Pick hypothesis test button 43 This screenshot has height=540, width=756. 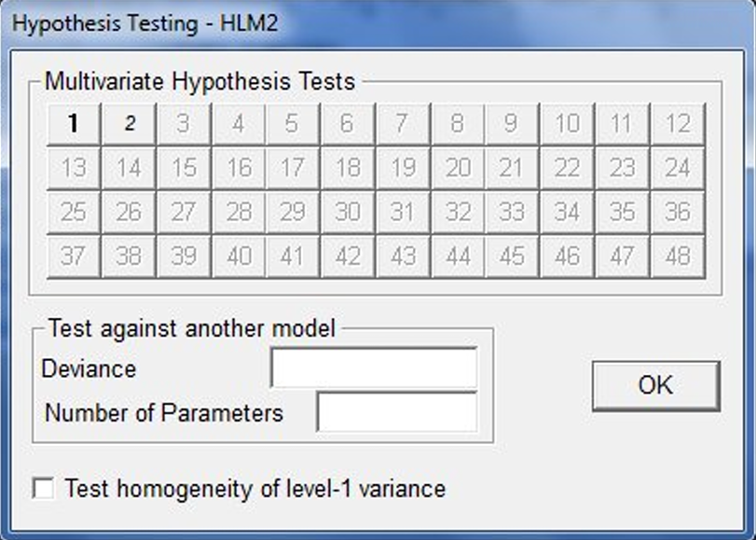coord(403,256)
